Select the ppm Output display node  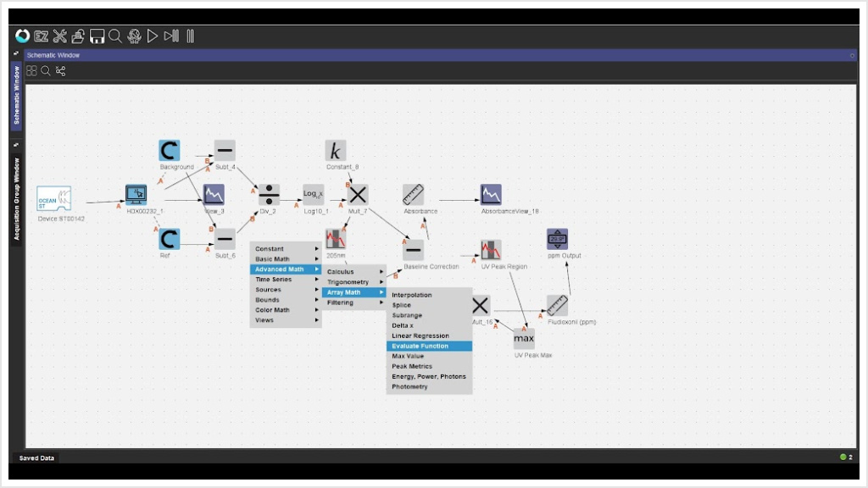[x=557, y=239]
